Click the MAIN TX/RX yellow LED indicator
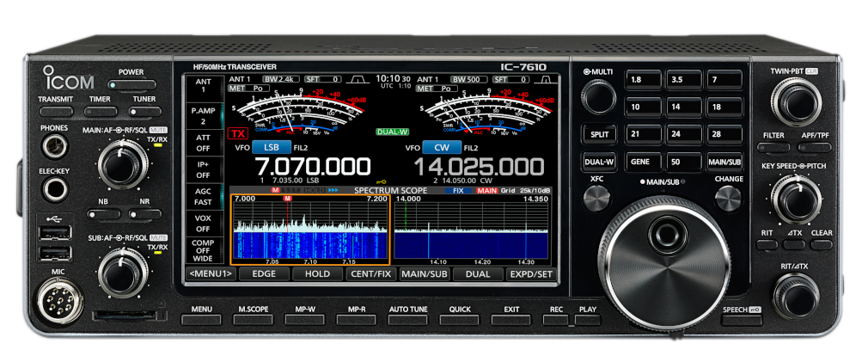Image resolution: width=868 pixels, height=362 pixels. [157, 145]
